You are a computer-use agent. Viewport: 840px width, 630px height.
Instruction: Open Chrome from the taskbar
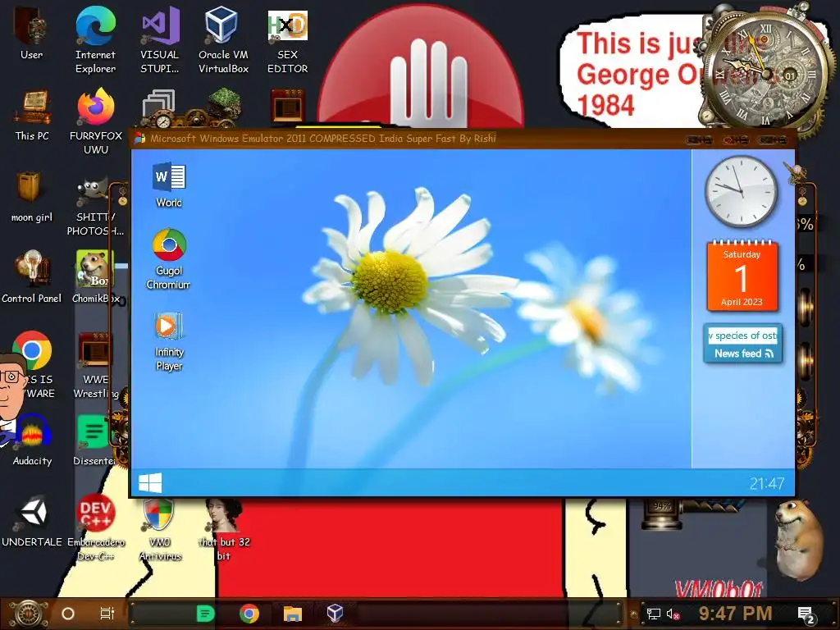pyautogui.click(x=249, y=614)
